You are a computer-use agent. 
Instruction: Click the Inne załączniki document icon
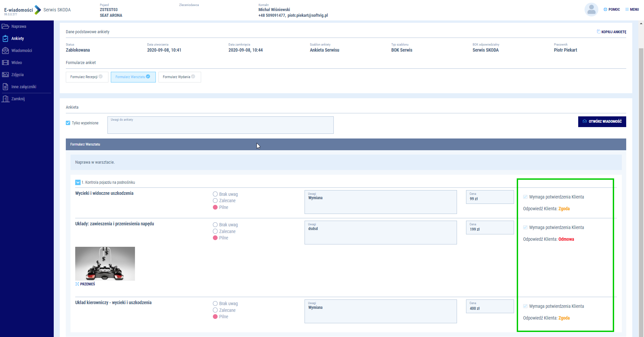(x=5, y=87)
